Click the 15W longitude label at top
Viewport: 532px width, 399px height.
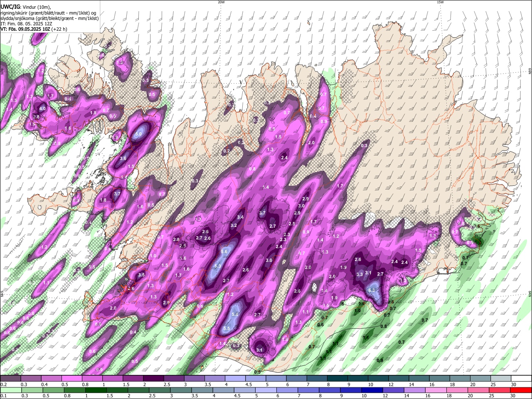tap(440, 2)
